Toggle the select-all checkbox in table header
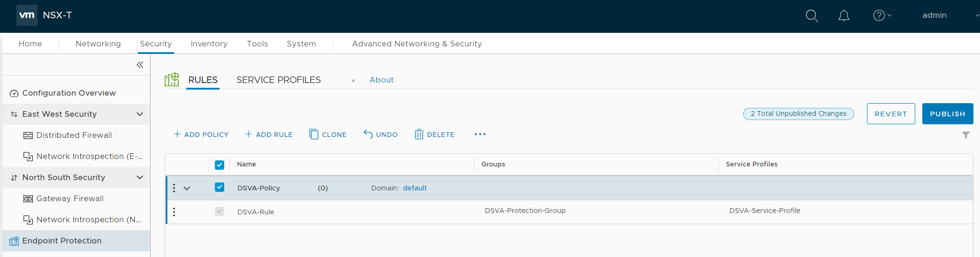The image size is (980, 257). [x=220, y=165]
